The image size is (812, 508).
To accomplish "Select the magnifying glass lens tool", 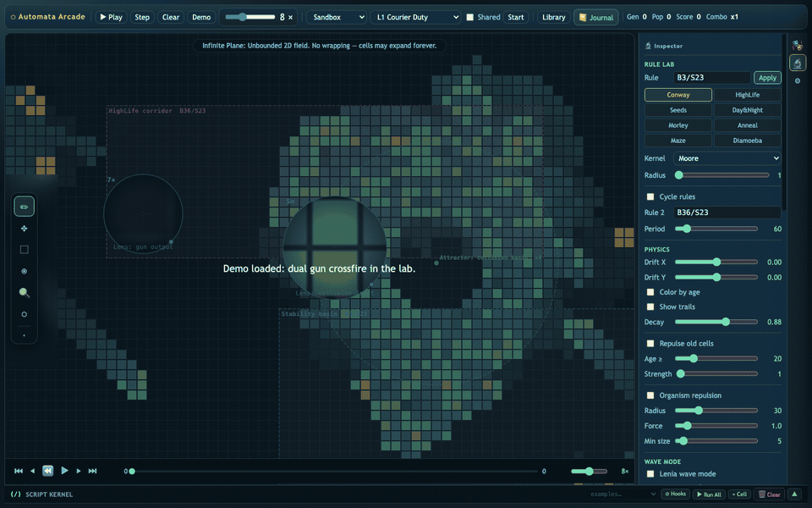I will click(x=24, y=293).
